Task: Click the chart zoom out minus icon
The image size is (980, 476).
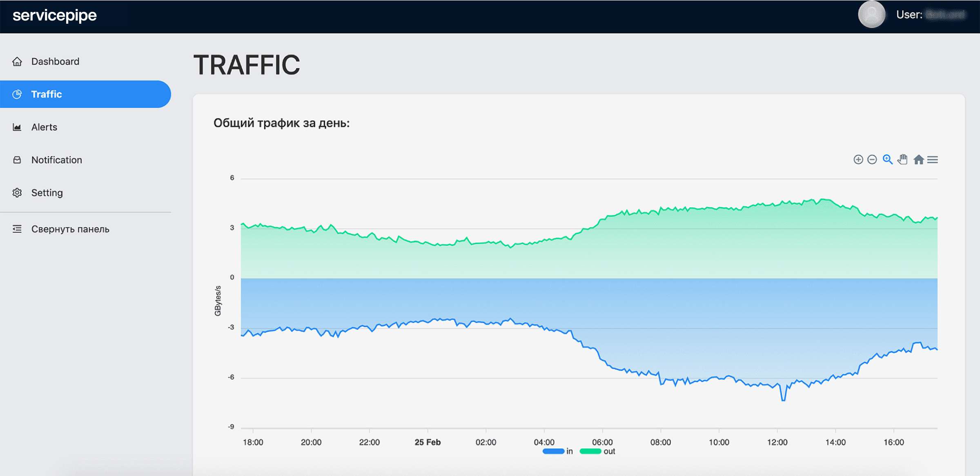Action: coord(872,160)
